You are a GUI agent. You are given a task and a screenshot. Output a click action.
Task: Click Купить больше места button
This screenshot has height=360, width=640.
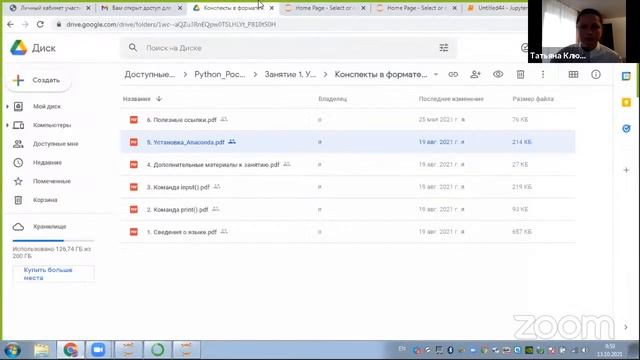(53, 274)
